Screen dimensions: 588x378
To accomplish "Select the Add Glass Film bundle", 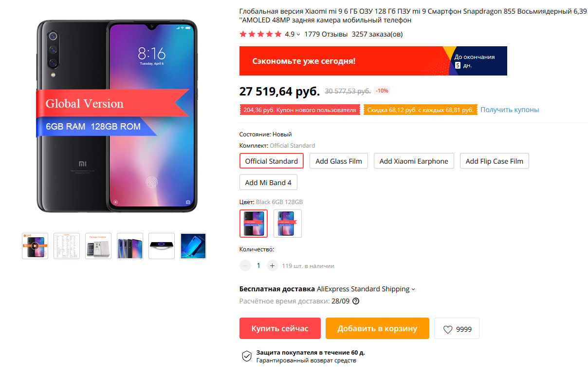I will pyautogui.click(x=339, y=161).
